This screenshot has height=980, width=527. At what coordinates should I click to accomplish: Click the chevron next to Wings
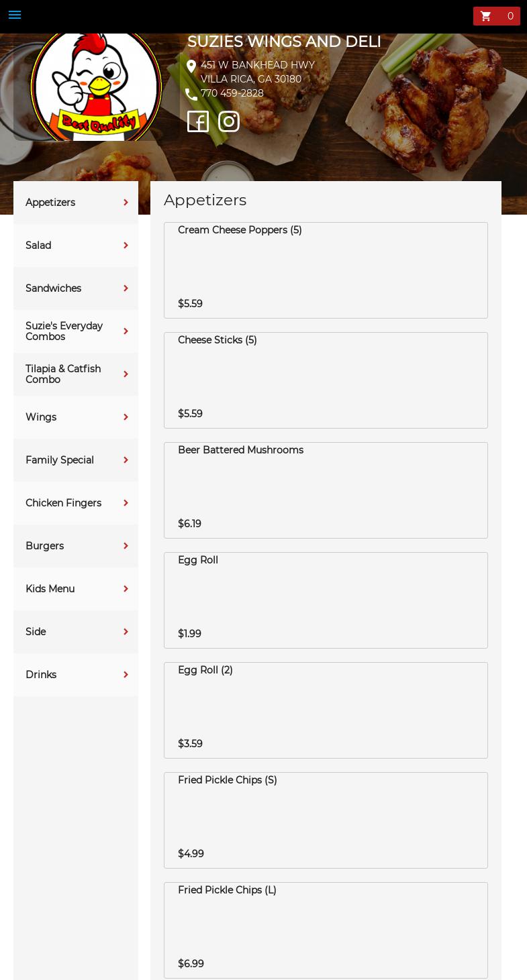[126, 417]
